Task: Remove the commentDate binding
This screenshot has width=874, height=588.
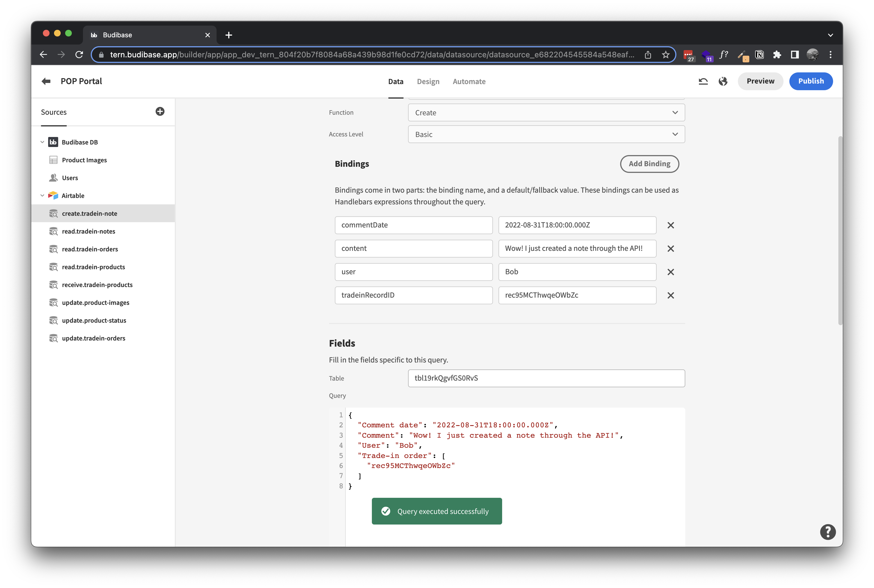Action: point(671,225)
